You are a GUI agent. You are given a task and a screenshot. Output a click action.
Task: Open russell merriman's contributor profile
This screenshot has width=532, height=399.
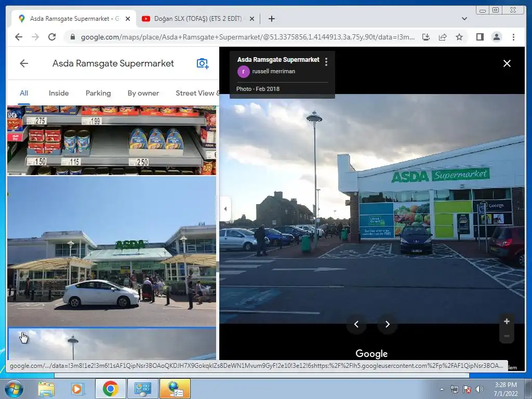click(273, 71)
